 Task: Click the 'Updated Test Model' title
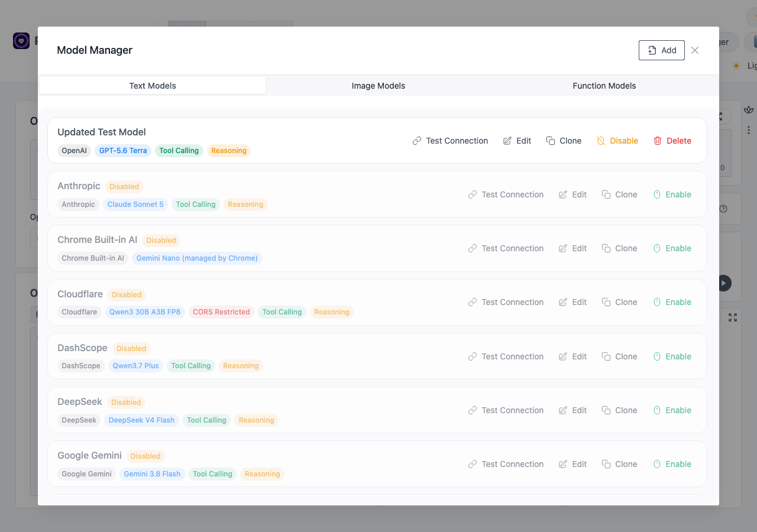click(x=102, y=132)
